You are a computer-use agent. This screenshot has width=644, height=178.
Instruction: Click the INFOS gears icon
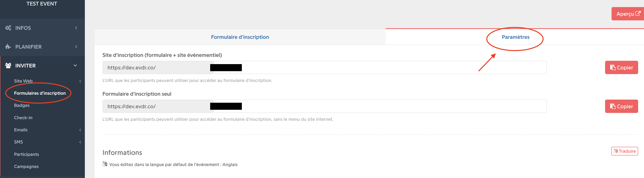8,28
